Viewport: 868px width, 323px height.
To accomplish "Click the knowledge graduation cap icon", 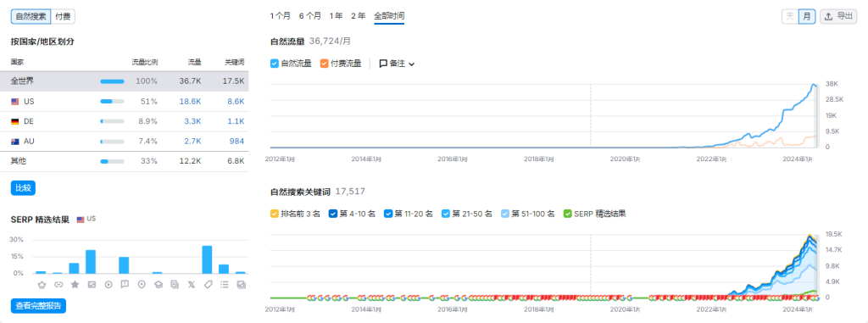I will pos(158,284).
